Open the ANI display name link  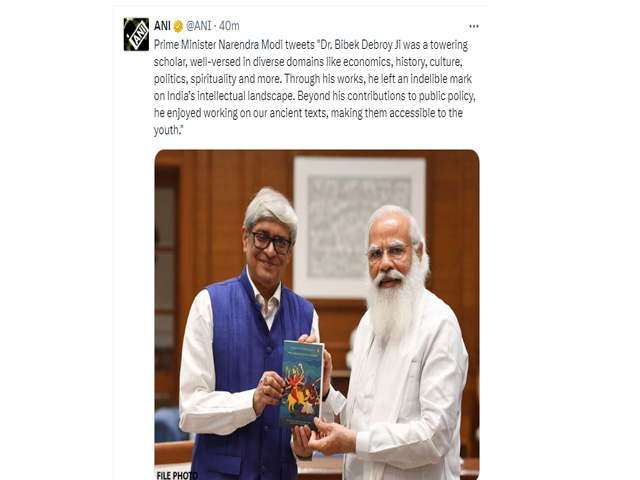pyautogui.click(x=162, y=26)
